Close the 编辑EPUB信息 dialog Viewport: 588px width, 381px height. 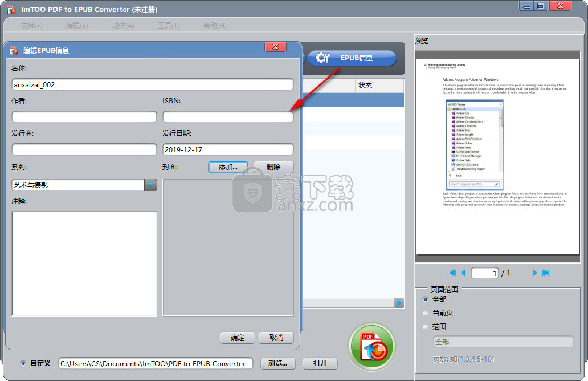point(276,47)
